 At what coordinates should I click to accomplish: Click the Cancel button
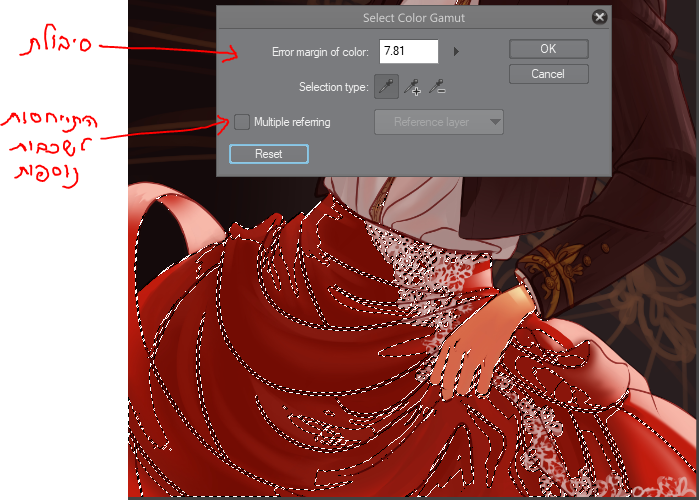point(548,74)
